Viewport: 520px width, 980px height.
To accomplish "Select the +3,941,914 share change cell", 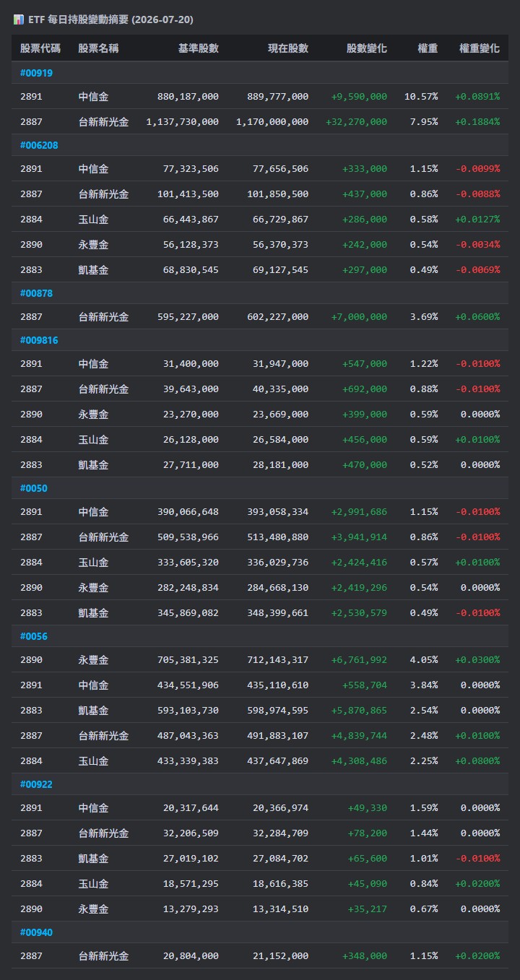I will click(x=360, y=537).
